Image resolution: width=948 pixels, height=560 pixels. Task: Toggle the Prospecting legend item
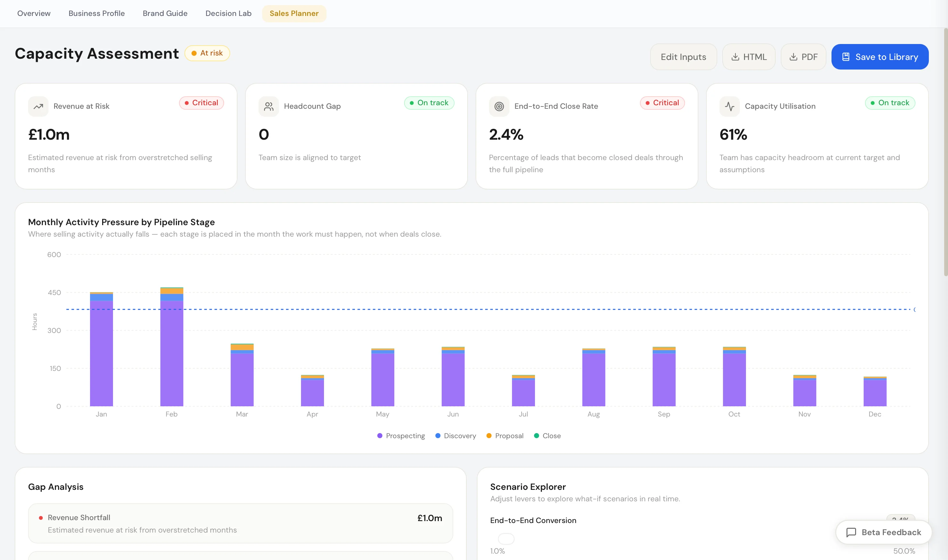401,436
